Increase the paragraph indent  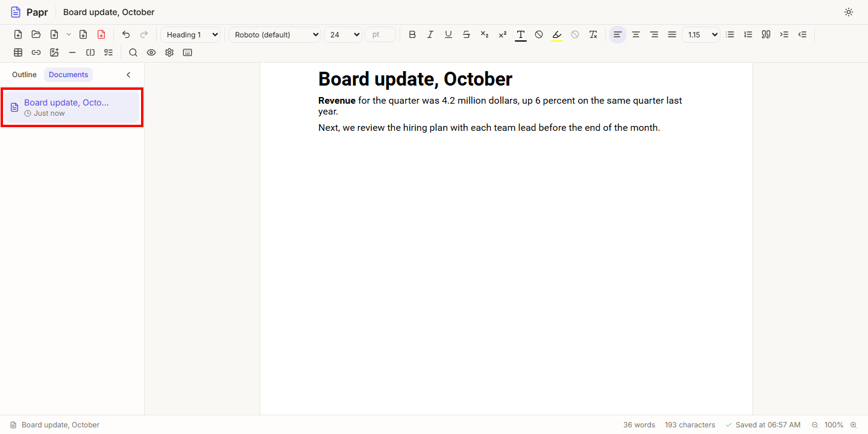tap(784, 34)
